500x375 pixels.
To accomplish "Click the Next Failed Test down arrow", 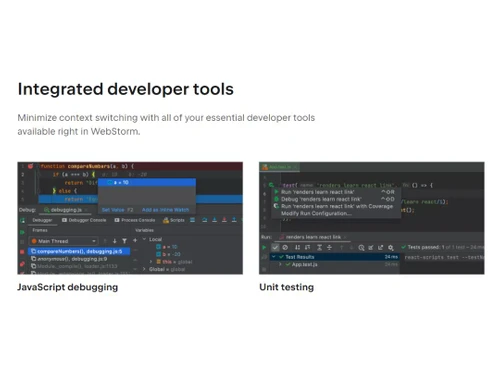I will click(x=351, y=247).
